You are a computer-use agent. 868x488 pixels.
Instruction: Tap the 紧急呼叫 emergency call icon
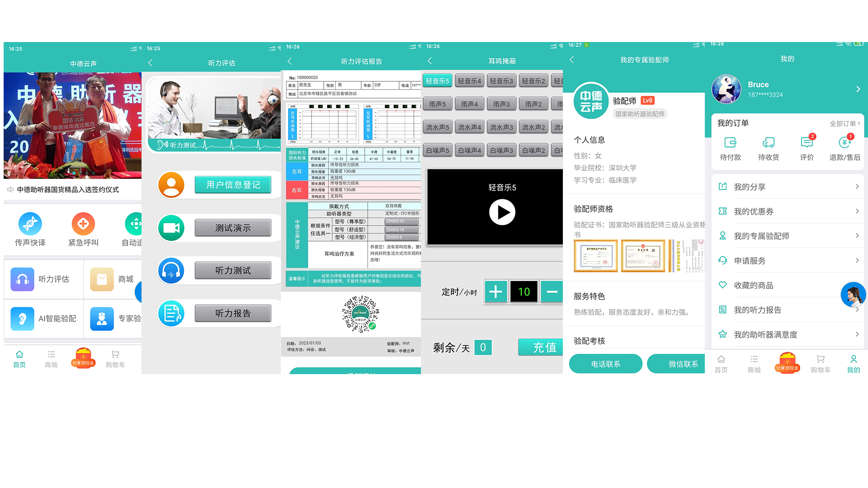[x=83, y=224]
